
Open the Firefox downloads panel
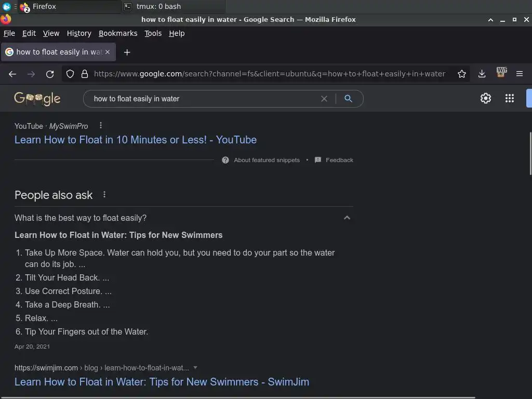click(482, 74)
